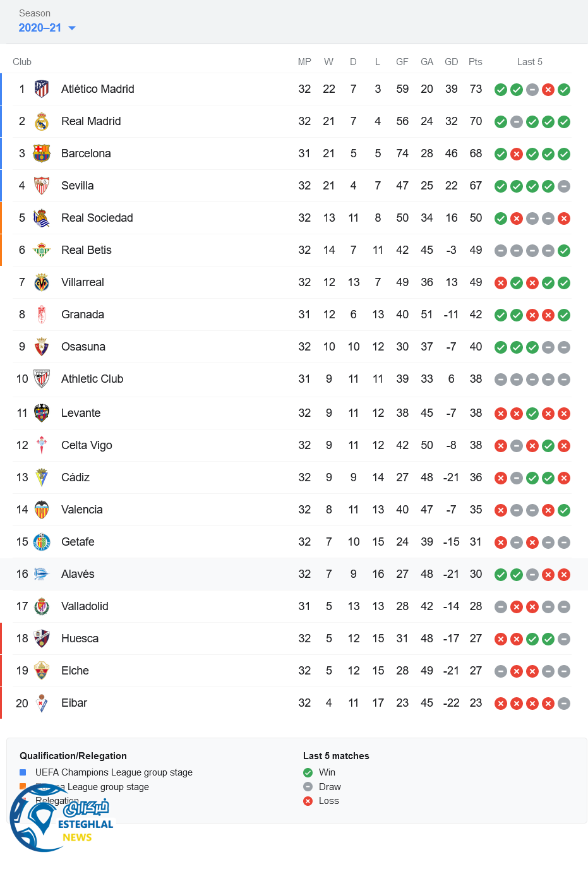The width and height of the screenshot is (588, 869).
Task: Click the Atlético Madrid club crest
Action: click(x=42, y=89)
